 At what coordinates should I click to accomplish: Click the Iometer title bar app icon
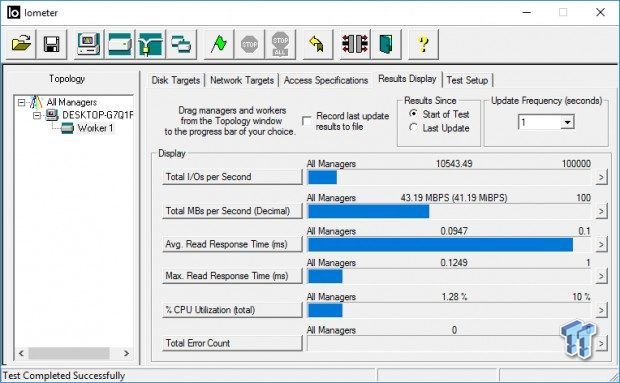pos(13,13)
